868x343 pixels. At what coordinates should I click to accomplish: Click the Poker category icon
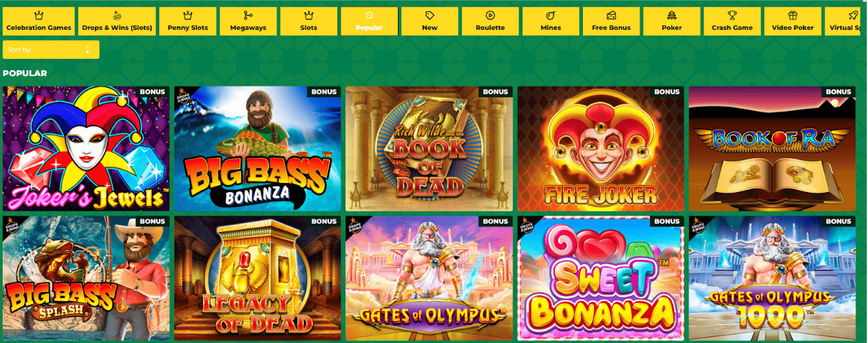[672, 15]
